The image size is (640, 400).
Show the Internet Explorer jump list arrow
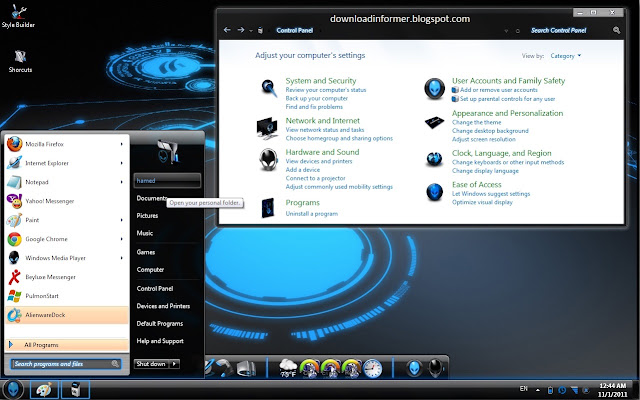coord(121,163)
